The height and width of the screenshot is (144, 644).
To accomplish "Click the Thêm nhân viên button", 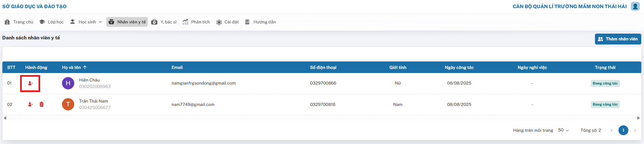I will tap(618, 39).
